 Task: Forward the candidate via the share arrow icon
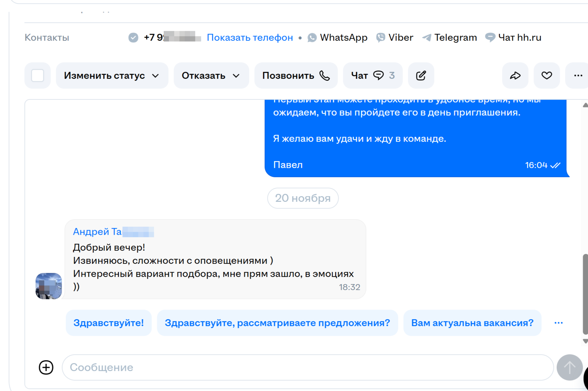click(x=515, y=75)
